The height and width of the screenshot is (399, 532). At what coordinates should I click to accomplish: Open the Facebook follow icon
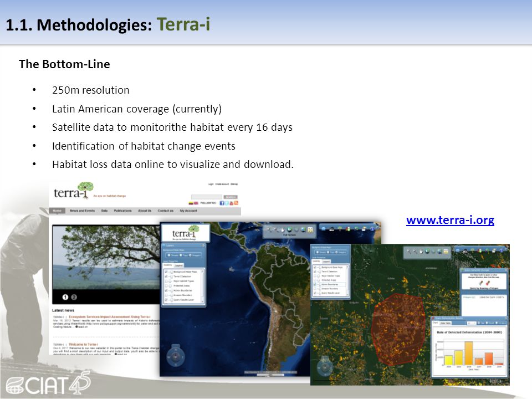coord(222,203)
